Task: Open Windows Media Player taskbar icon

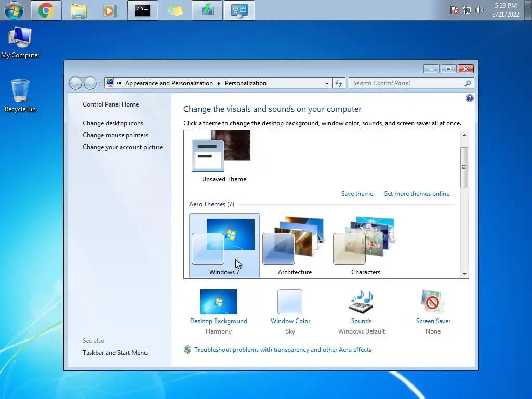Action: (x=110, y=10)
